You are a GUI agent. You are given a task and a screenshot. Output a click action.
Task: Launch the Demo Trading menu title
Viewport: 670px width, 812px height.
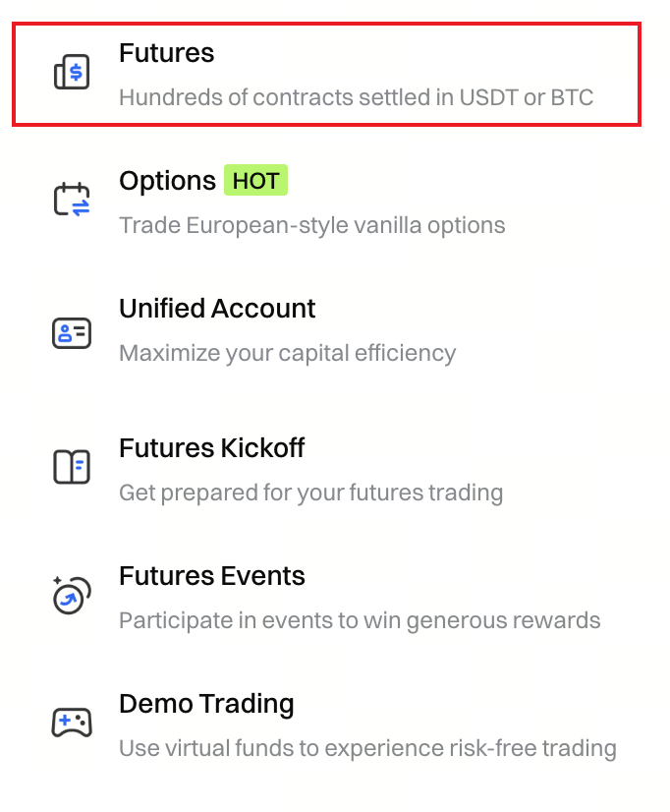[206, 704]
